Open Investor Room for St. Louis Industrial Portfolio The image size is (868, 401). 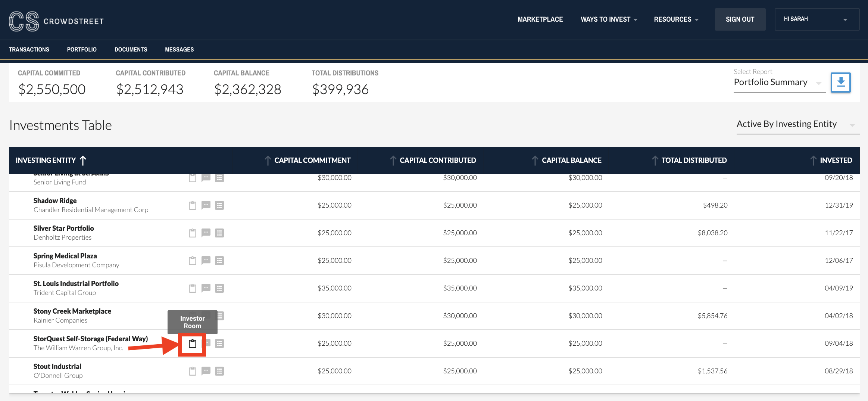click(193, 288)
